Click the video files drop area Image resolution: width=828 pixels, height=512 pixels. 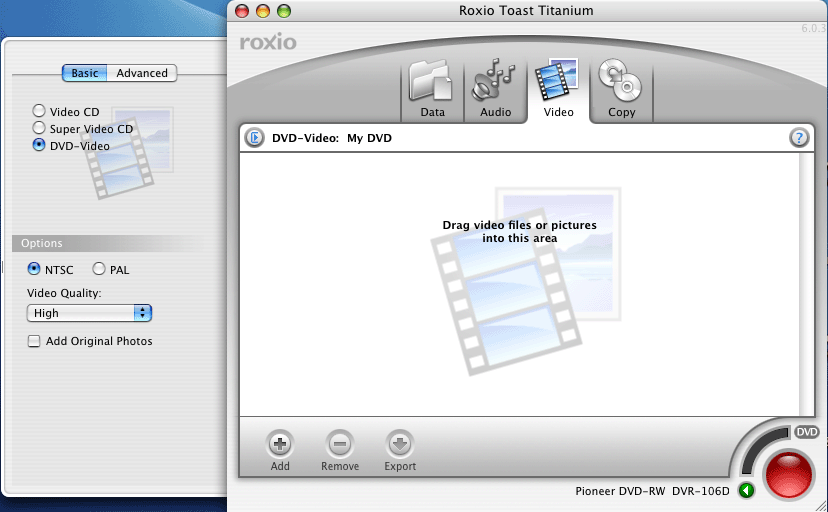tap(520, 284)
